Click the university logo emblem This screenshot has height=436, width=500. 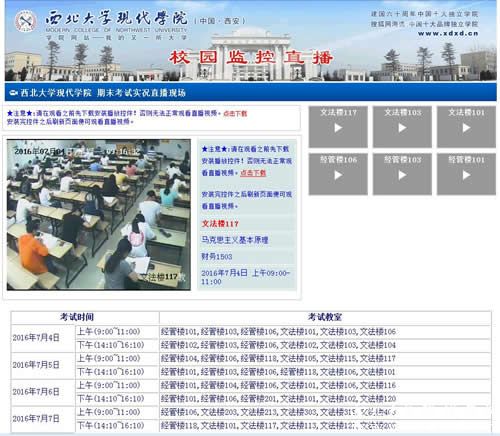click(26, 22)
